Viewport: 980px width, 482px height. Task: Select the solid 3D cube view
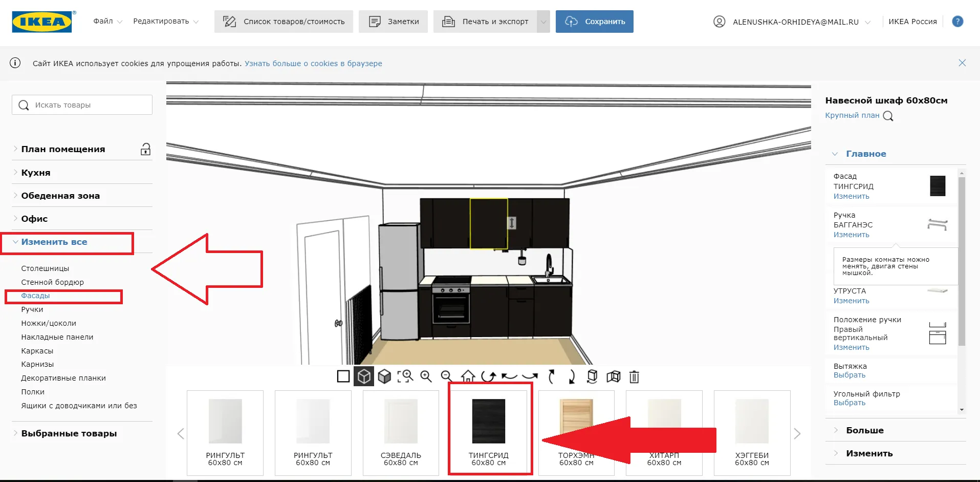(x=384, y=377)
